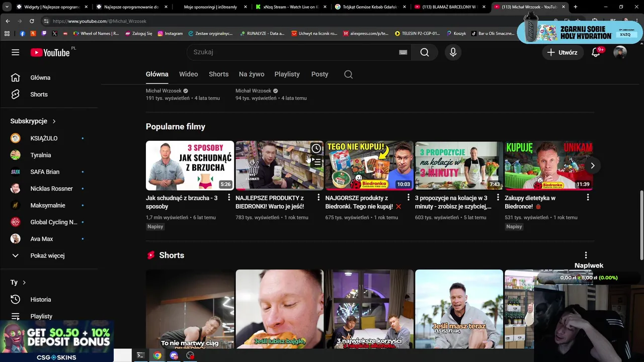Search within channel using magnifier icon
This screenshot has height=362, width=644.
coord(348,74)
